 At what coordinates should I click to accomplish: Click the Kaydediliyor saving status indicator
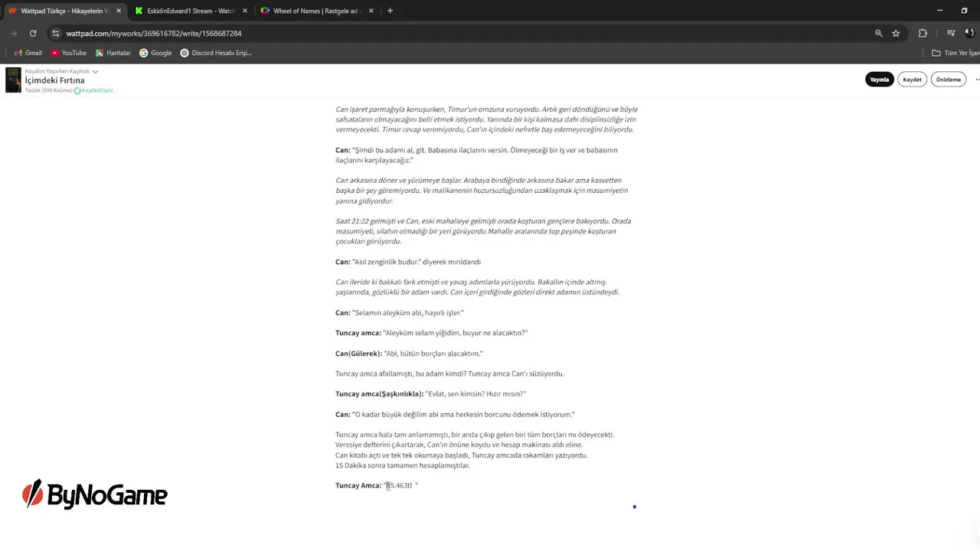coord(95,90)
